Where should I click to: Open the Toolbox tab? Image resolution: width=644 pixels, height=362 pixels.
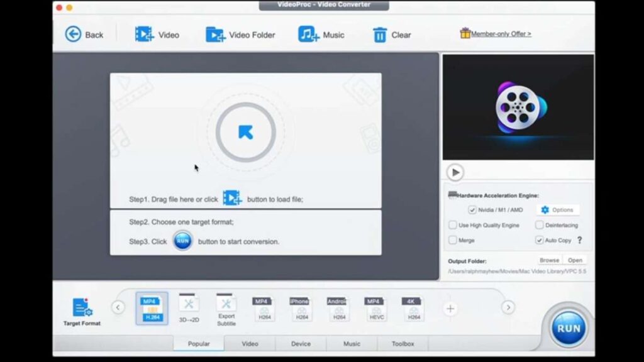coord(402,344)
